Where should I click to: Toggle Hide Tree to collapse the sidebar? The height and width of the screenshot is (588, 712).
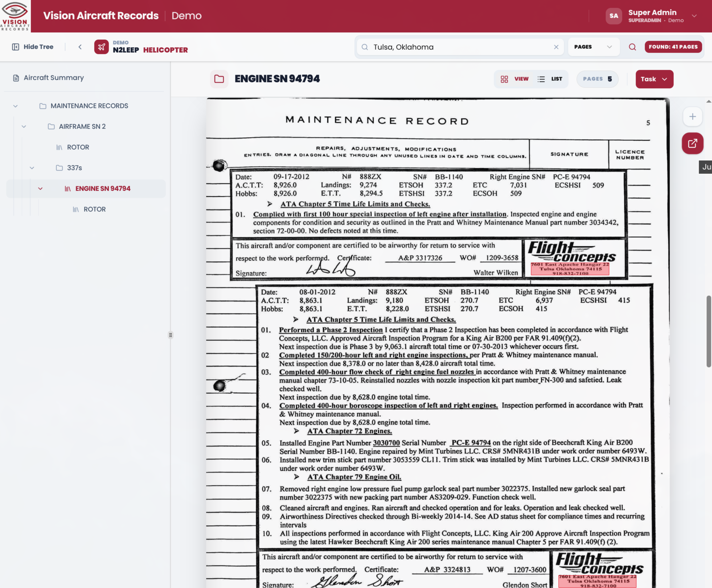[x=33, y=47]
